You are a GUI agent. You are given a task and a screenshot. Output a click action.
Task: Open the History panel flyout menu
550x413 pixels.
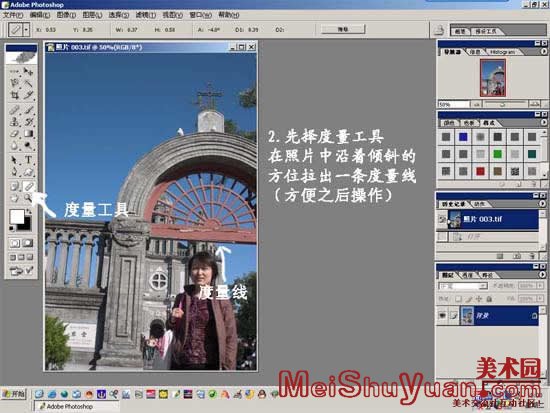click(542, 204)
